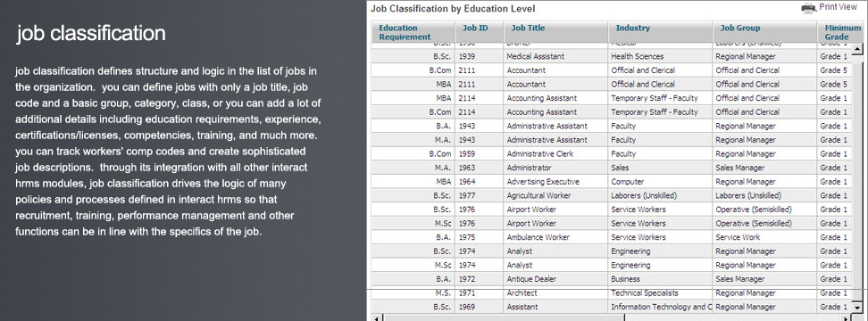Click the vertical scrollbar down arrow

coord(857,308)
